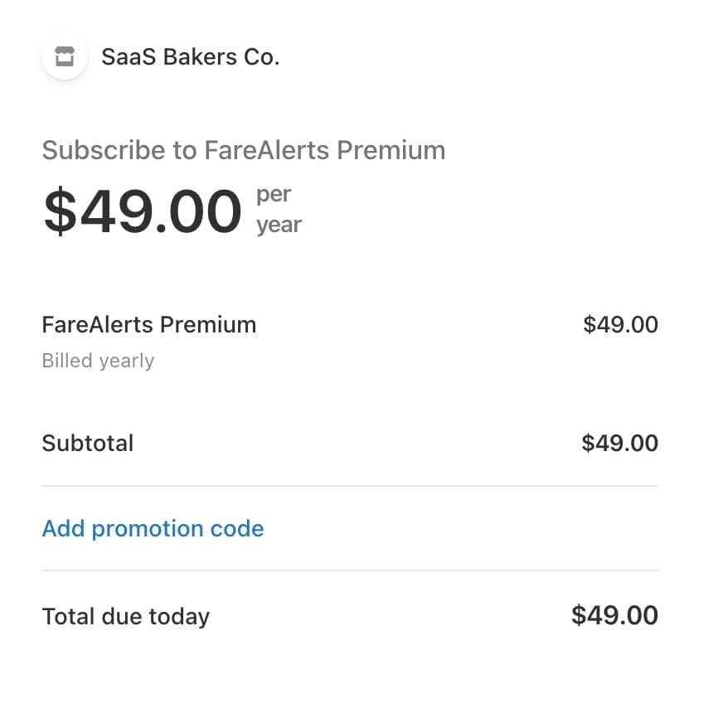Click the divider line below Subtotal

click(350, 486)
